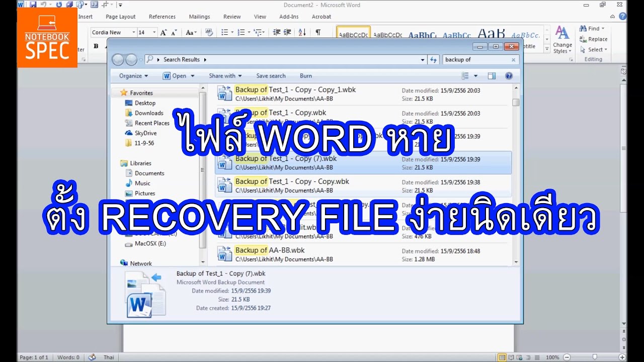Click the Decrease Indent icon

click(276, 32)
